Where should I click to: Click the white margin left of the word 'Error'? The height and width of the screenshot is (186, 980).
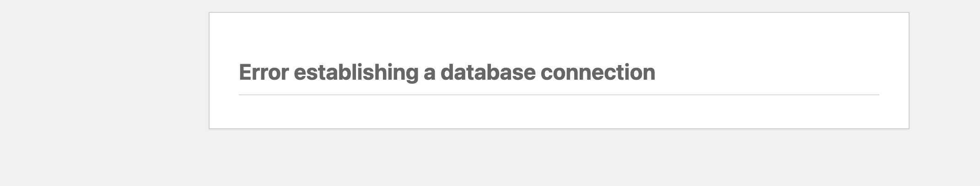pyautogui.click(x=224, y=72)
